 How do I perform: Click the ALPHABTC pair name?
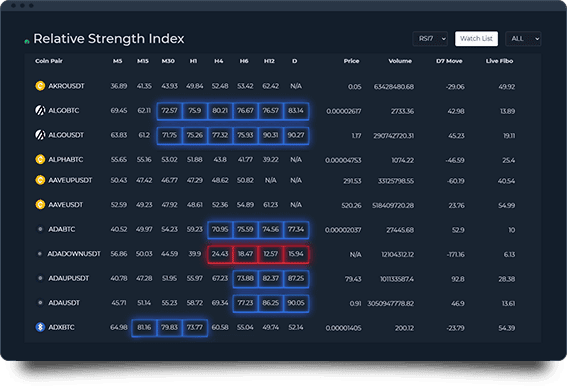(x=66, y=159)
